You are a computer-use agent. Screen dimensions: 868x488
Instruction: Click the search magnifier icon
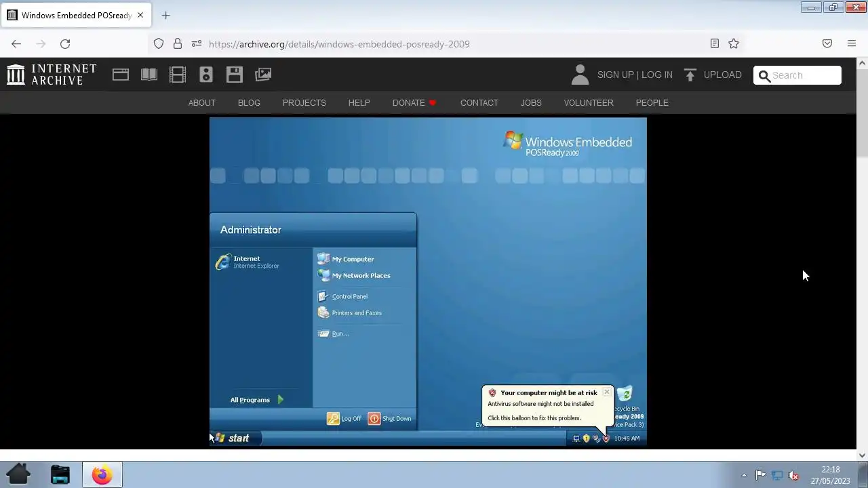pyautogui.click(x=764, y=75)
